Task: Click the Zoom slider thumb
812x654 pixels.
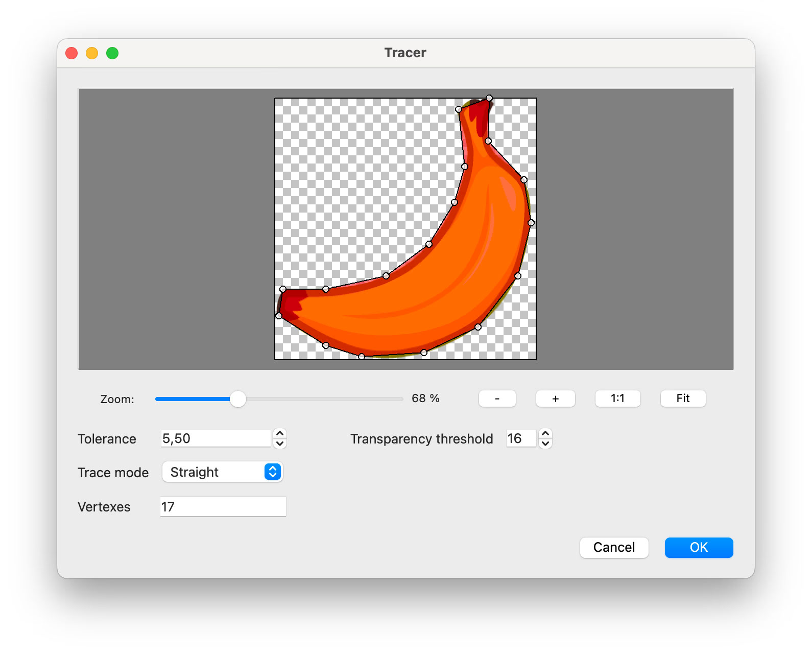Action: pos(238,399)
